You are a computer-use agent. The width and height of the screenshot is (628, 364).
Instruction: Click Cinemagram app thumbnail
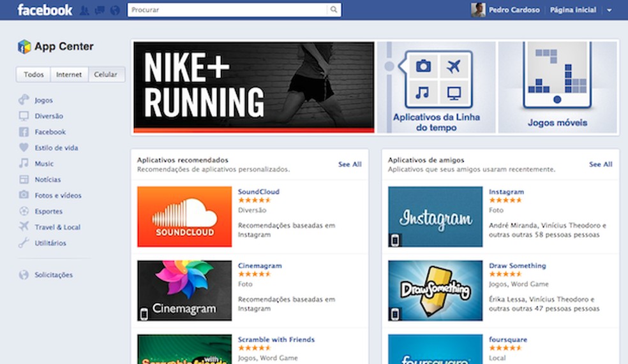point(184,291)
